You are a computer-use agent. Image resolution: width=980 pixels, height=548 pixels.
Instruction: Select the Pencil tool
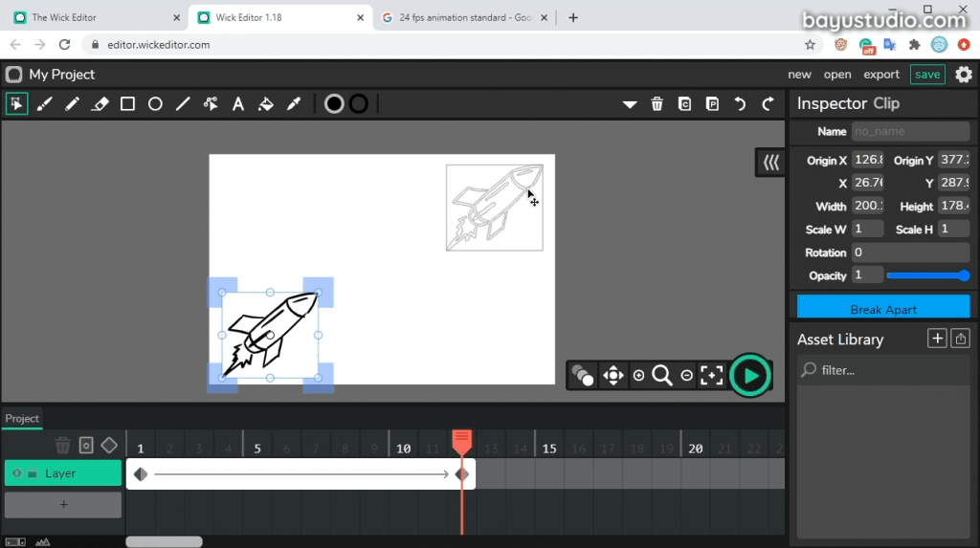click(72, 103)
